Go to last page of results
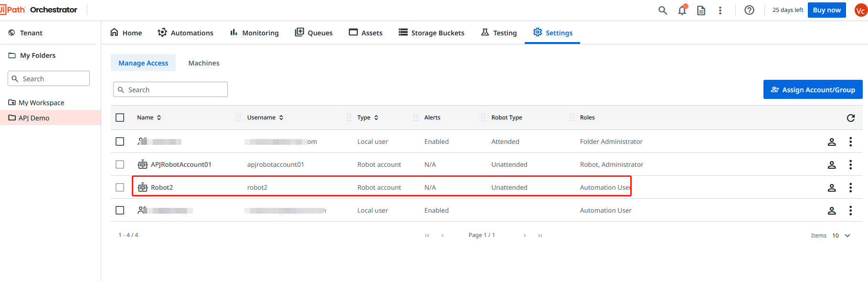The width and height of the screenshot is (868, 281). pos(540,236)
